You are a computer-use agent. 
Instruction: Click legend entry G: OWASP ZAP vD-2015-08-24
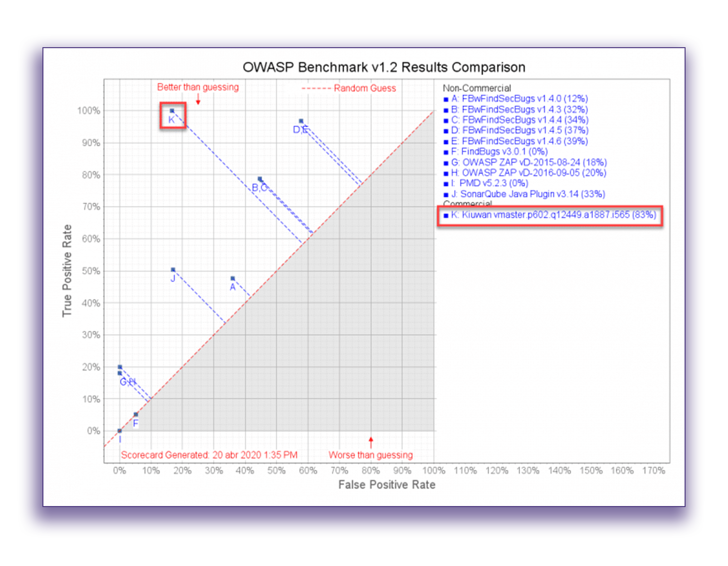525,162
